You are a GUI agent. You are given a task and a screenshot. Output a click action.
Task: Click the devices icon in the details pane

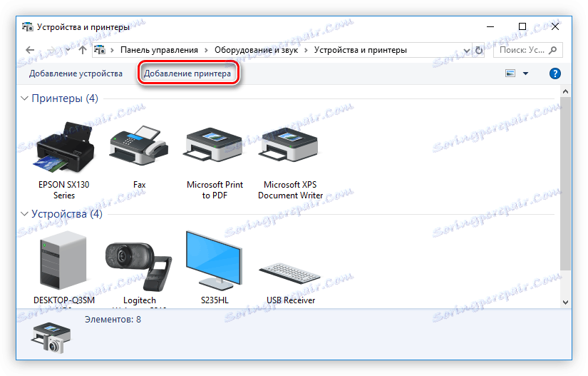coord(51,337)
